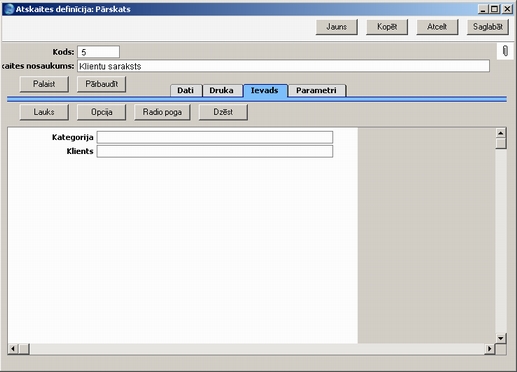Image resolution: width=517 pixels, height=372 pixels.
Task: Click the paperclip attachment icon
Action: (505, 51)
